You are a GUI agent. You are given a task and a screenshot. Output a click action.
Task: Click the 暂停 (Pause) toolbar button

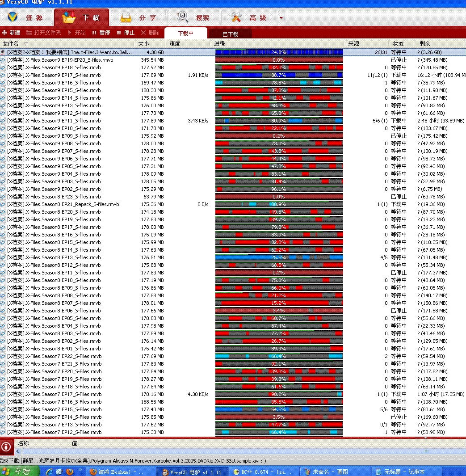[101, 33]
